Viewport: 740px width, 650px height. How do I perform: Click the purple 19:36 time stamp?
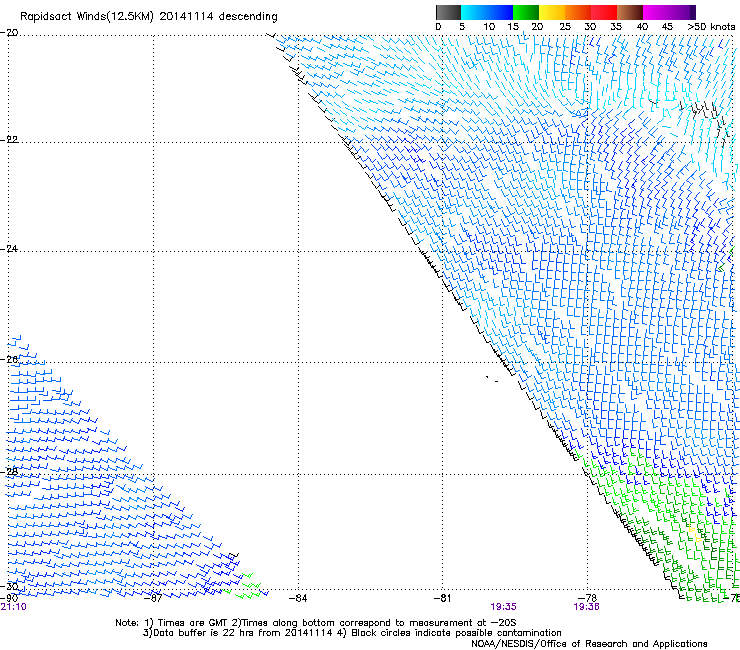coord(586,607)
